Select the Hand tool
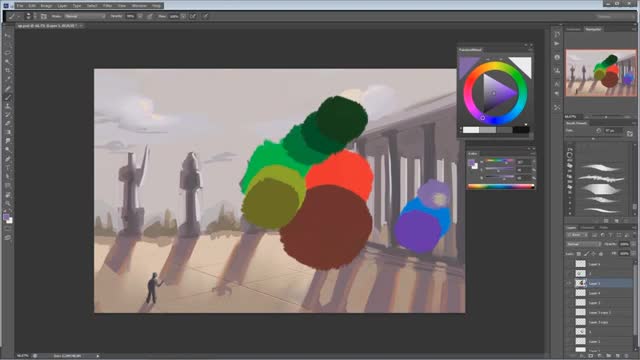The width and height of the screenshot is (640, 360). [x=8, y=194]
